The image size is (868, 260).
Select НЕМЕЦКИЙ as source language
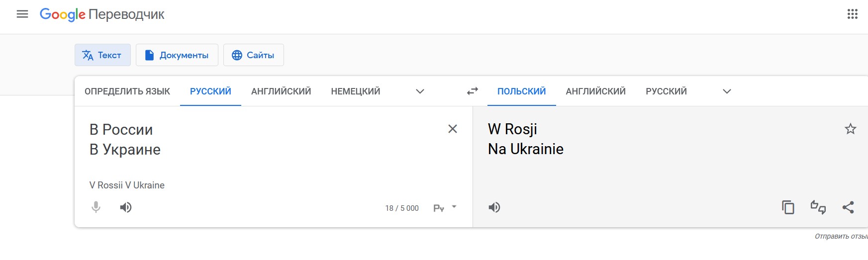[x=356, y=91]
